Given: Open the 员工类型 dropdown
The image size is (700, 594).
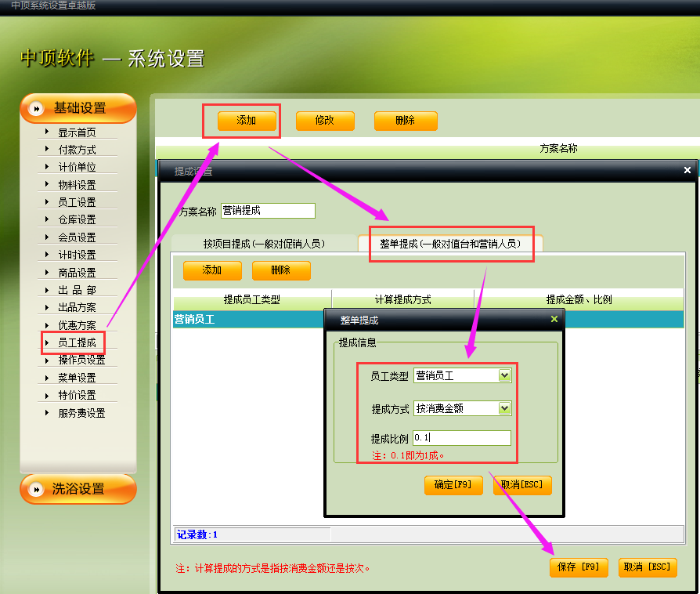Looking at the screenshot, I should (x=504, y=375).
